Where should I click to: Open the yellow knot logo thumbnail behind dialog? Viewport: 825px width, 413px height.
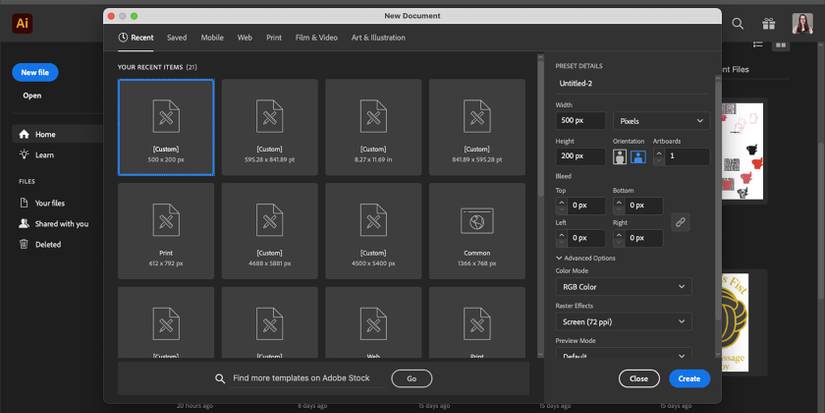(x=735, y=322)
